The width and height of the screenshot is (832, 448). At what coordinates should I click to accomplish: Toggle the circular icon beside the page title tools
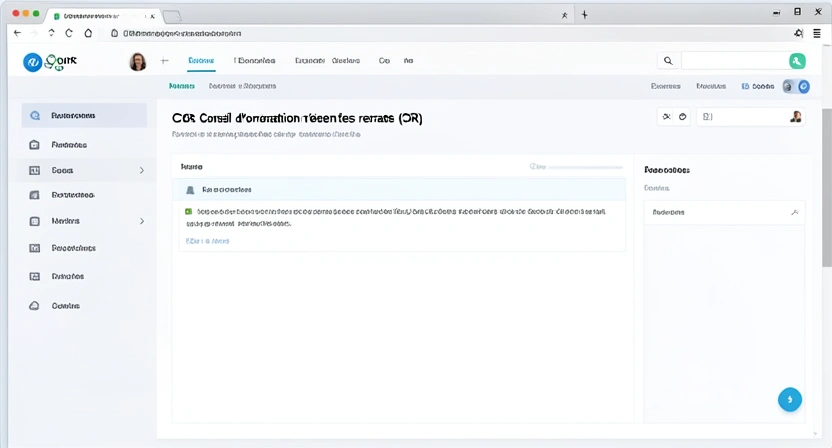[684, 117]
